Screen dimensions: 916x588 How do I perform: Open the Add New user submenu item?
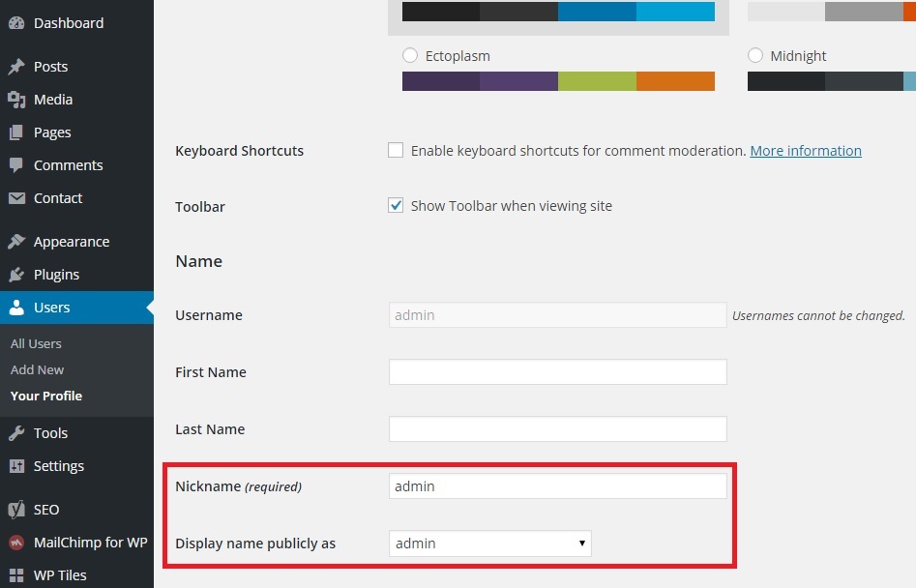point(38,369)
